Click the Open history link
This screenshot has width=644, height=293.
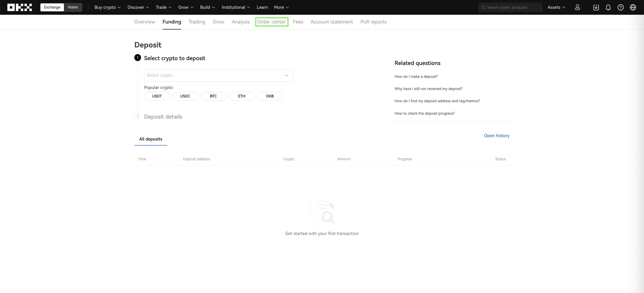pos(497,135)
